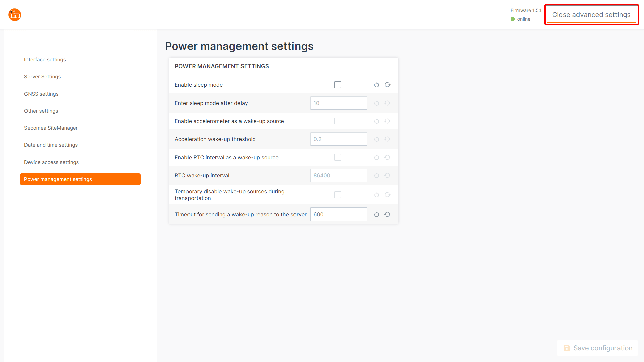Image resolution: width=644 pixels, height=362 pixels.
Task: Click reload icon for RTC wake-up interval
Action: [x=387, y=176]
